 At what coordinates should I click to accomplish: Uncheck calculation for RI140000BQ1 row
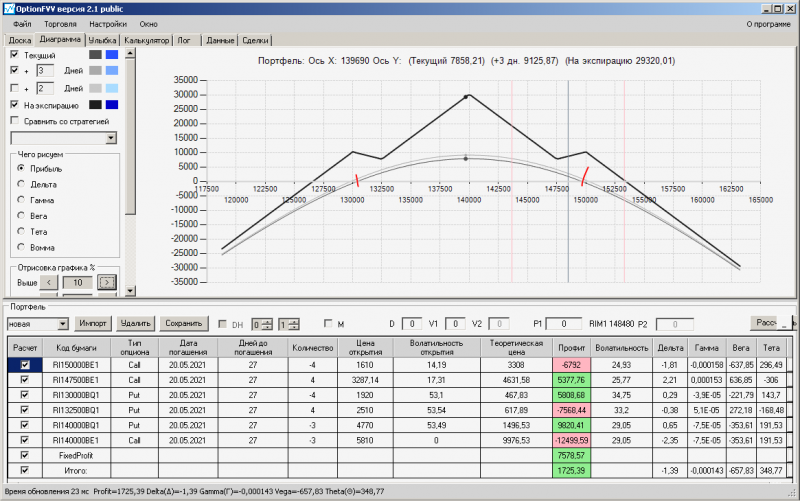(24, 425)
